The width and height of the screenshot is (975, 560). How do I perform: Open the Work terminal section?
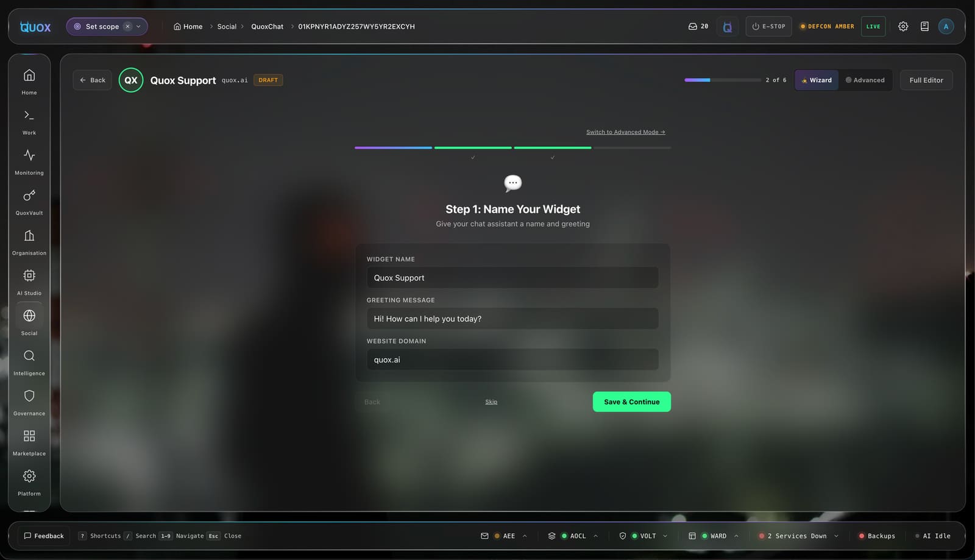(29, 121)
